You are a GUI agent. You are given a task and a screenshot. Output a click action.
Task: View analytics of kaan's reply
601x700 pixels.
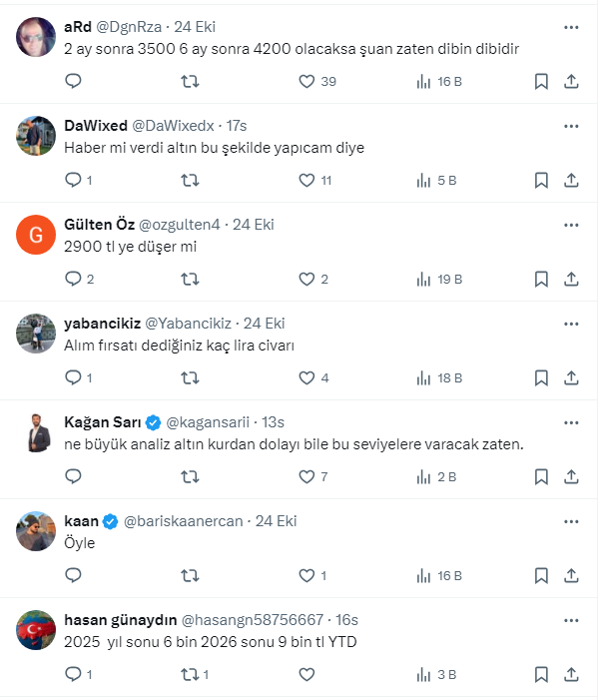point(423,576)
